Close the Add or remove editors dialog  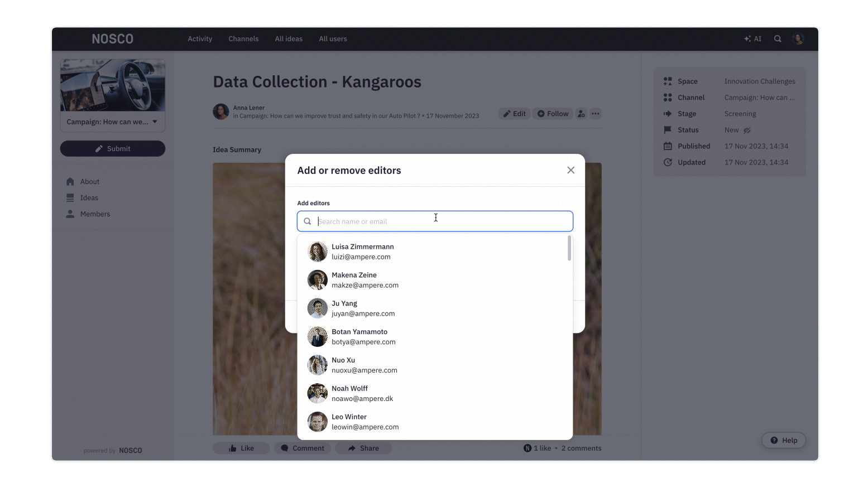pyautogui.click(x=570, y=170)
